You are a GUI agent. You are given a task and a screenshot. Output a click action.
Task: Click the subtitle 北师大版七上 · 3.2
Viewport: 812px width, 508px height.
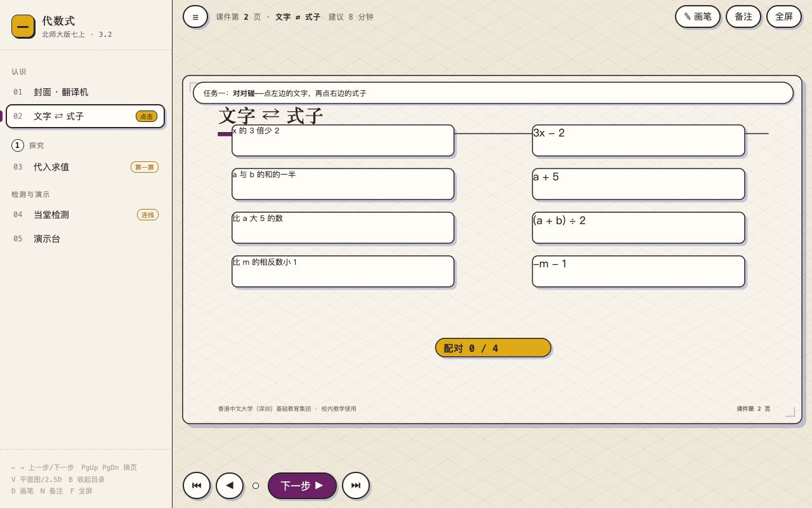[x=77, y=34]
